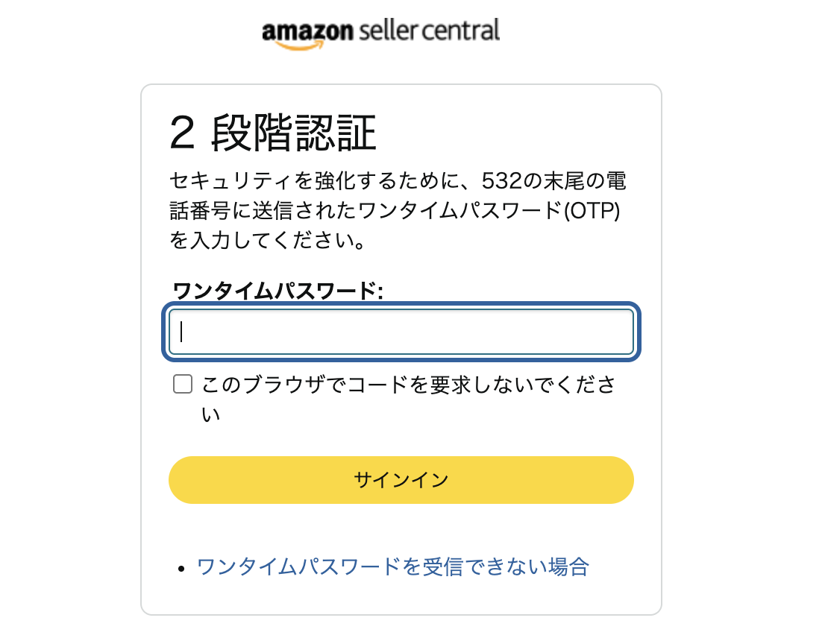Image resolution: width=828 pixels, height=644 pixels.
Task: Click the yellow サインイン button
Action: [x=401, y=480]
